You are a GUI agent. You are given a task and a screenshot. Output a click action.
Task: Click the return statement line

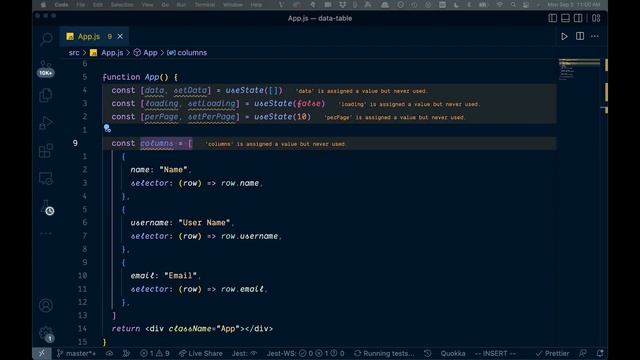click(192, 329)
